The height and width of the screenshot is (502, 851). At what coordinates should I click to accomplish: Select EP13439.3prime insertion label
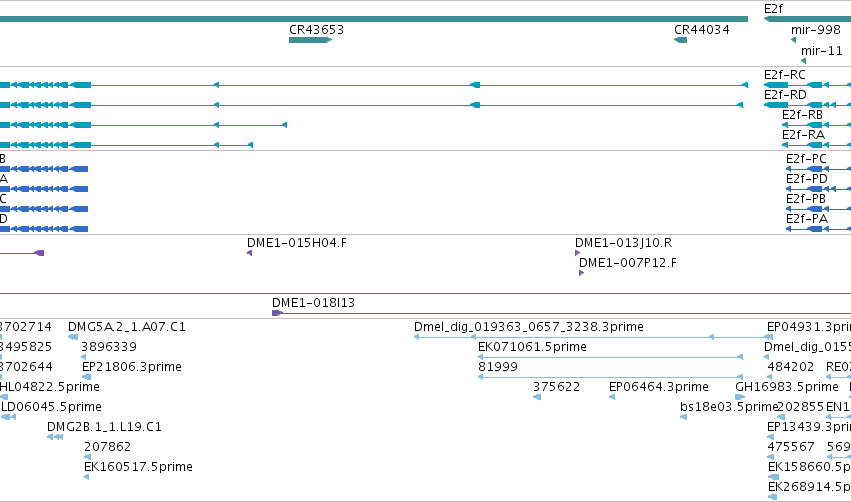click(809, 427)
